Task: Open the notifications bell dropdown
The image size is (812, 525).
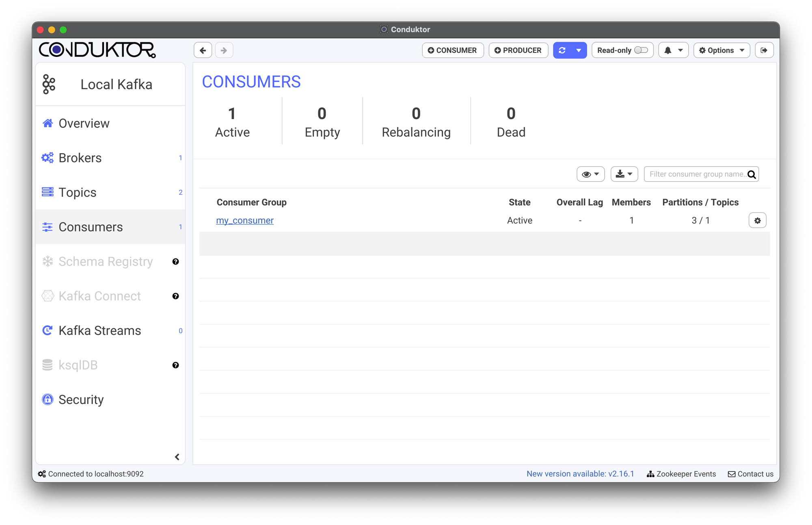Action: coord(673,50)
